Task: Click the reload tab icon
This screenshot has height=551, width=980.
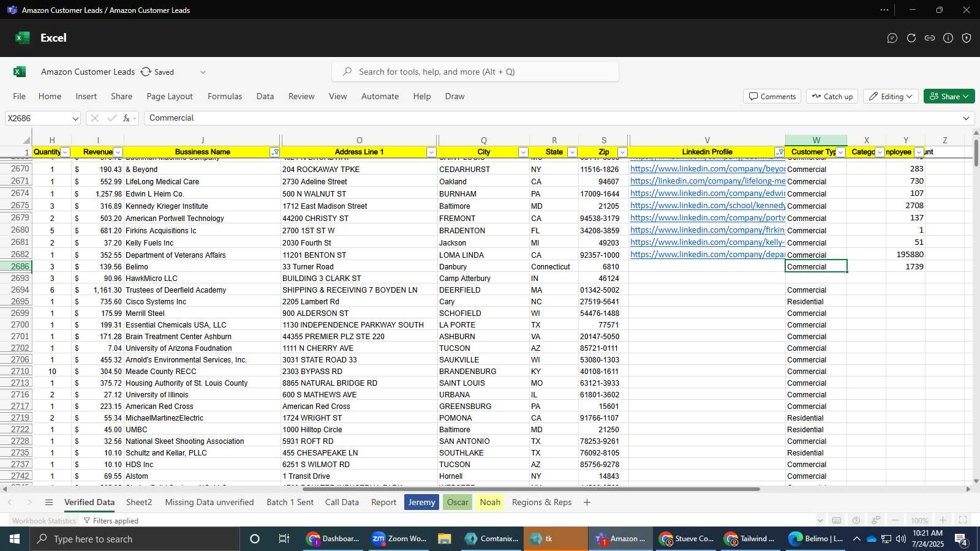Action: pos(911,38)
